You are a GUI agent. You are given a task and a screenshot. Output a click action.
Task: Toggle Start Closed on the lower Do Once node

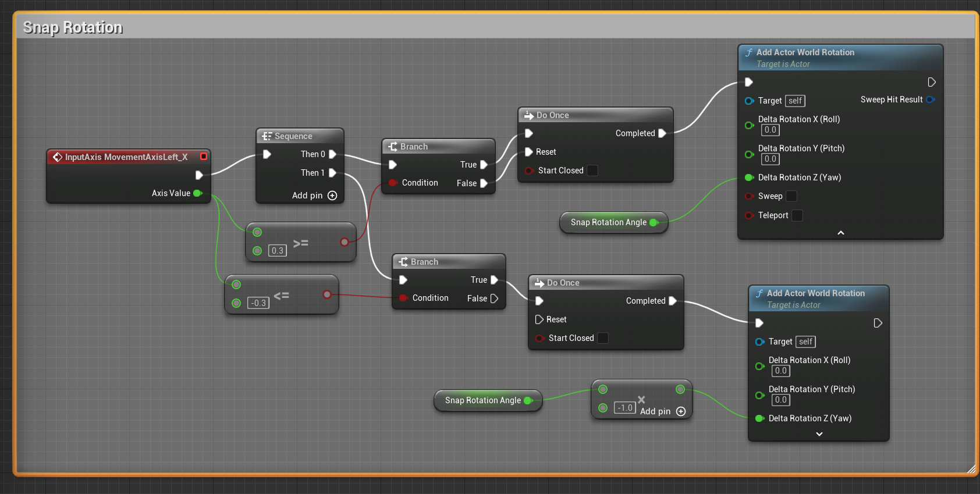tap(603, 338)
